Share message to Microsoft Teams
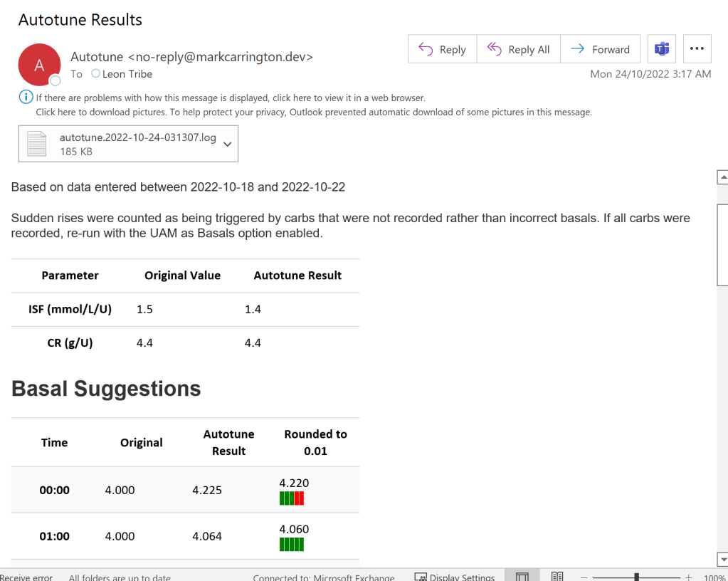Viewport: 728px width, 581px height. pyautogui.click(x=662, y=49)
